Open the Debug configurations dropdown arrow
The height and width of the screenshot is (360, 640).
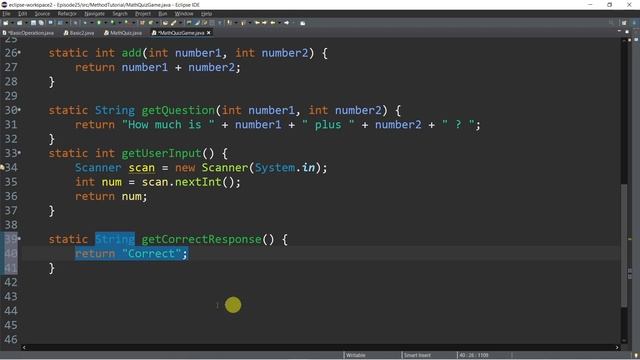click(x=92, y=23)
